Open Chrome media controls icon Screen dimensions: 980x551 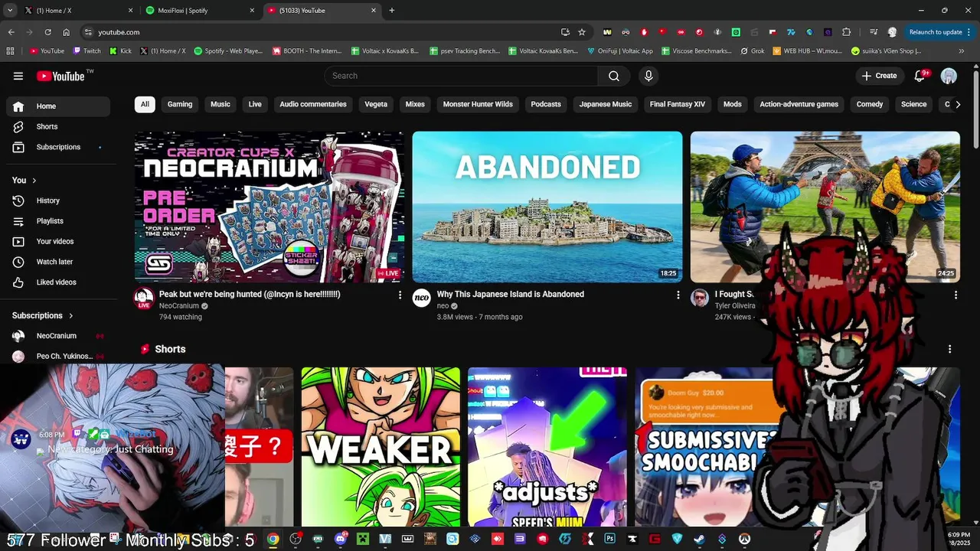874,32
